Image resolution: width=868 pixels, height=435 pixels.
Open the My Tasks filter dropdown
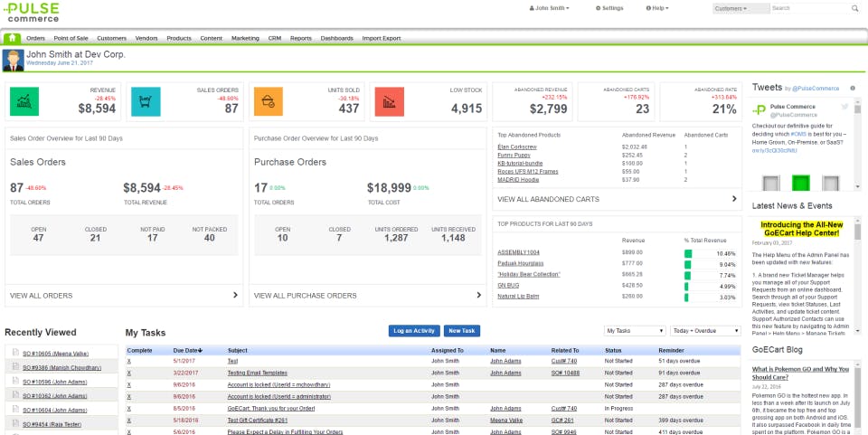coord(632,331)
